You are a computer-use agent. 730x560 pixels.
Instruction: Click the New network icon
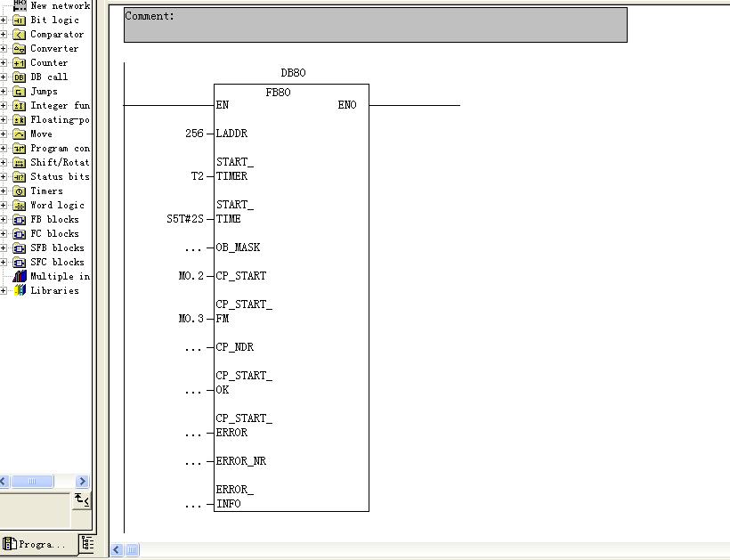[x=19, y=5]
